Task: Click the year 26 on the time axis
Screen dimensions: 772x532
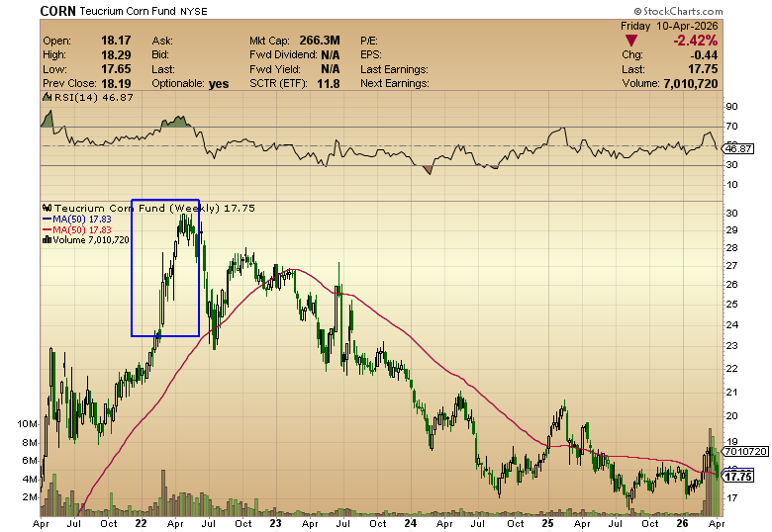Action: coord(682,523)
